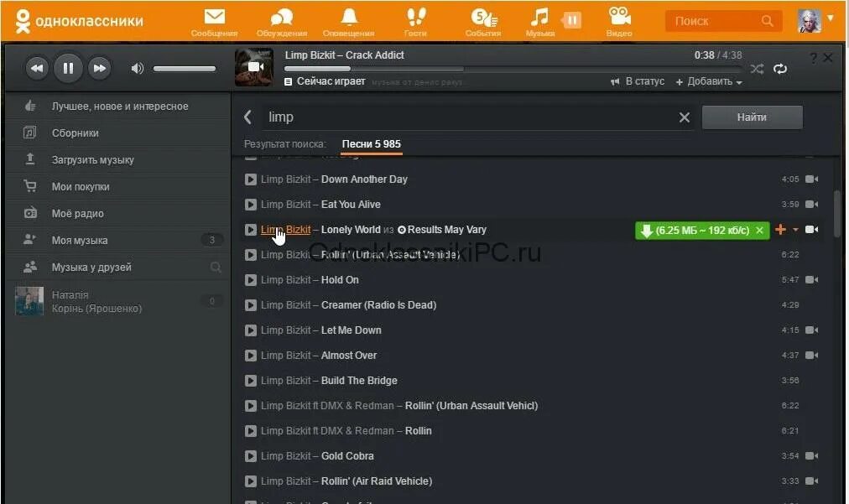The height and width of the screenshot is (504, 849).
Task: Open the Обсуждения discussions icon
Action: pyautogui.click(x=282, y=18)
